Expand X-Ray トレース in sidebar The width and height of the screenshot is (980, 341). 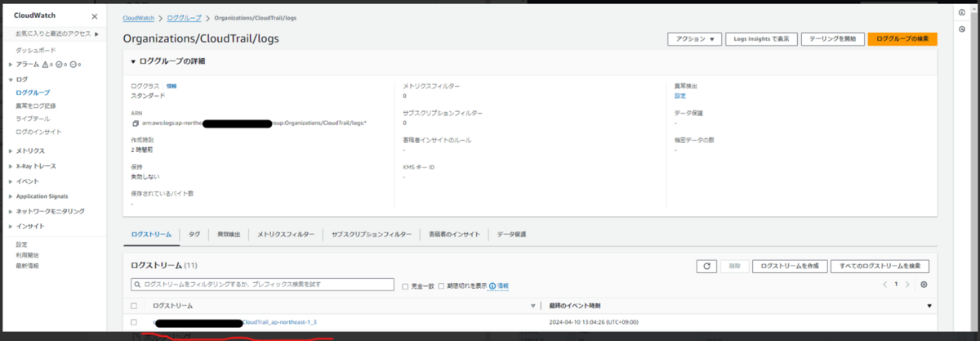[x=11, y=166]
